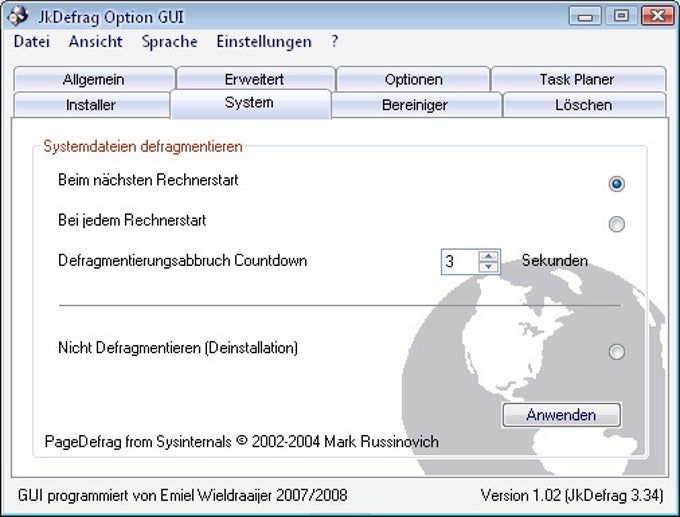Open the Einstellungen menu
Screen dimensions: 680x517
(264, 42)
